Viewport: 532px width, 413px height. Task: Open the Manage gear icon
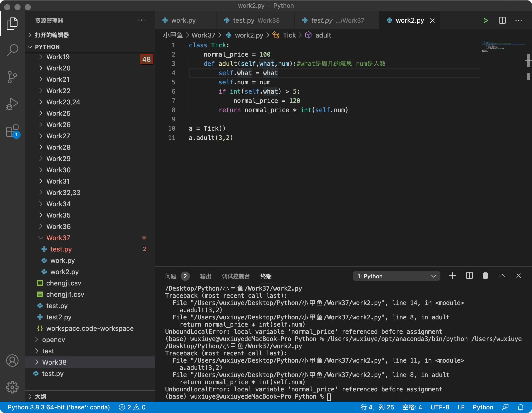[x=12, y=387]
